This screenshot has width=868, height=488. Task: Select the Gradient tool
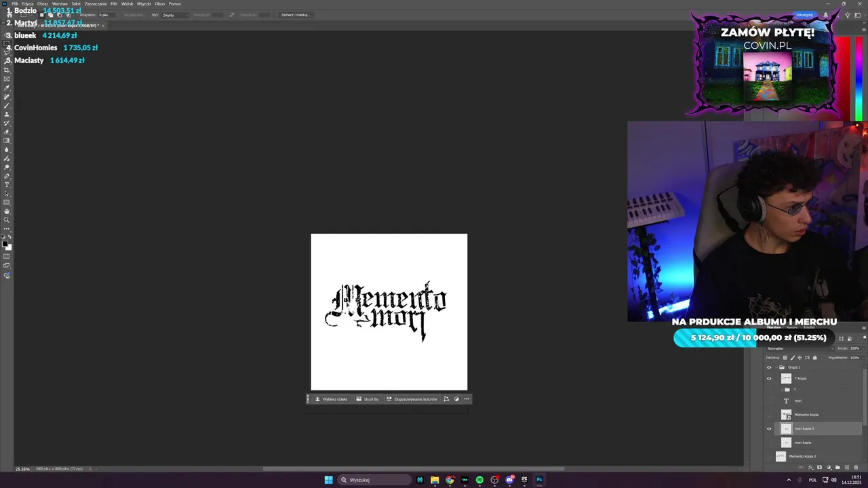click(x=7, y=140)
